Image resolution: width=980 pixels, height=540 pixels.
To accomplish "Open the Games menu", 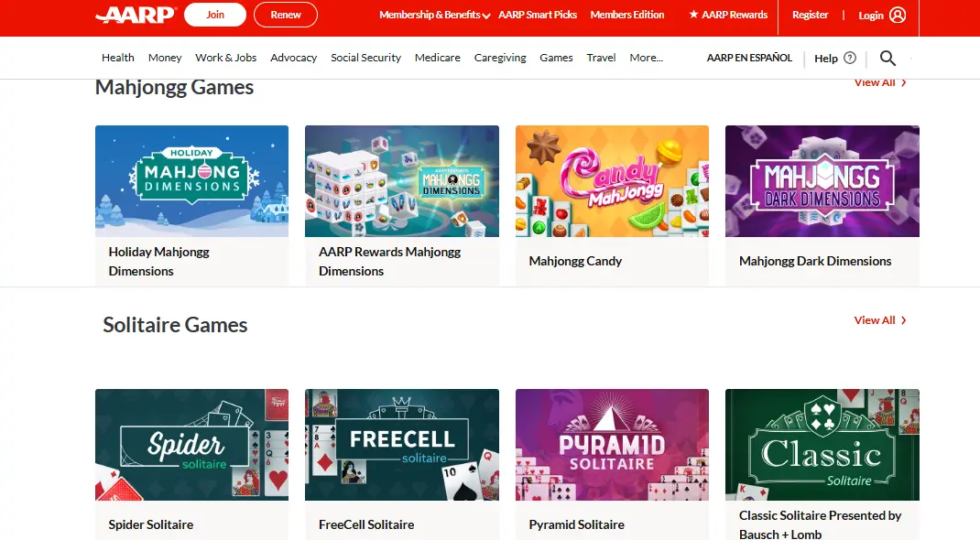I will pyautogui.click(x=556, y=58).
